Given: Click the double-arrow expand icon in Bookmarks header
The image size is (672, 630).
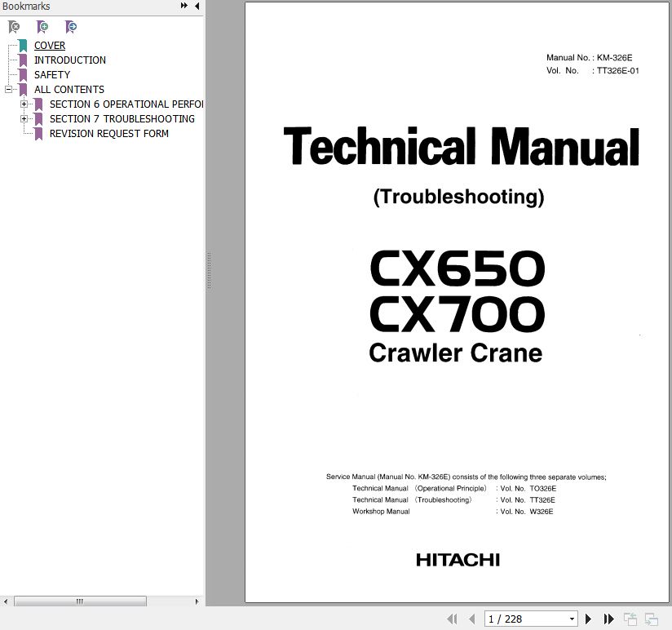Looking at the screenshot, I should [x=183, y=6].
